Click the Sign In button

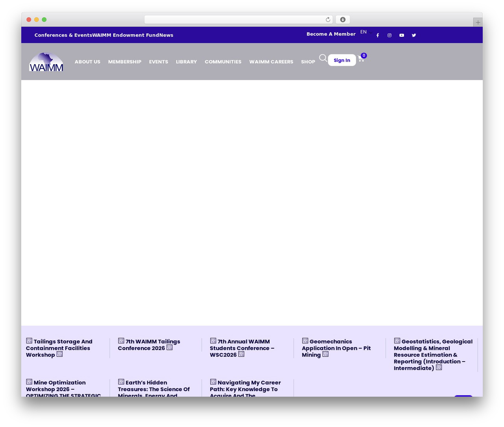coord(342,60)
